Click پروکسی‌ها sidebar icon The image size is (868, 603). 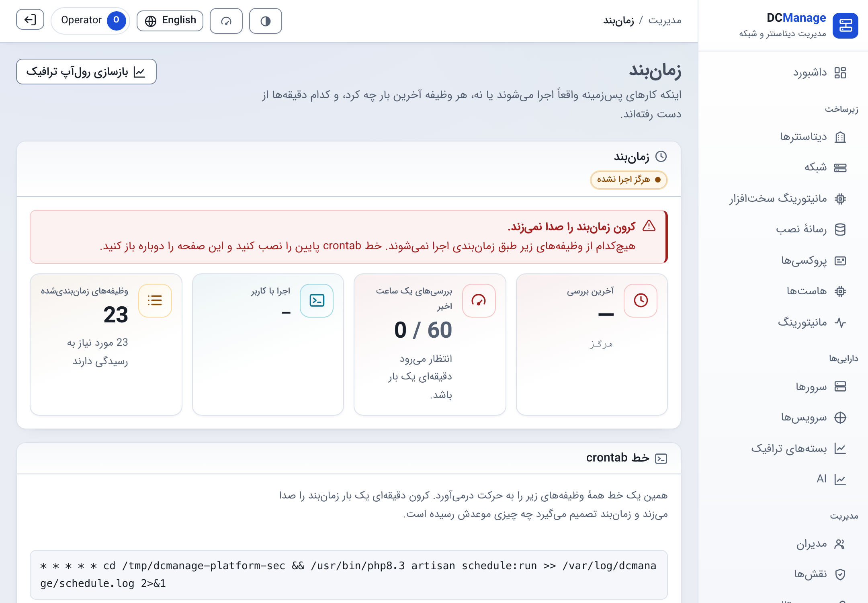coord(840,261)
